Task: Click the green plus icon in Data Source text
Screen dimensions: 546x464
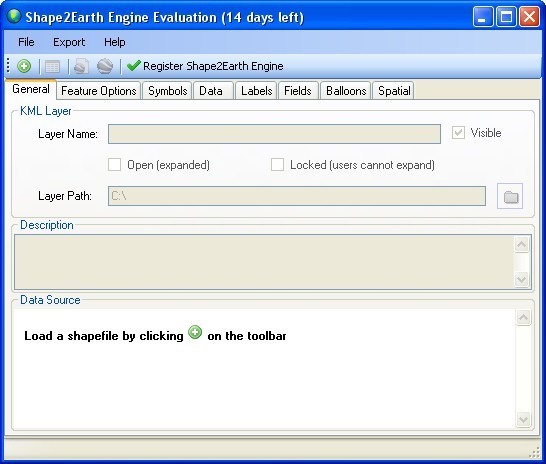Action: pyautogui.click(x=195, y=332)
